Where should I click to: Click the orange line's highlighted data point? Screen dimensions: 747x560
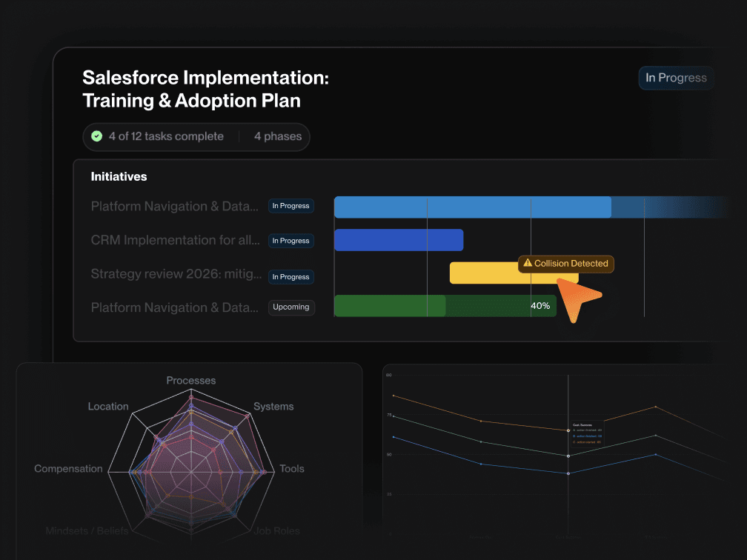point(568,430)
